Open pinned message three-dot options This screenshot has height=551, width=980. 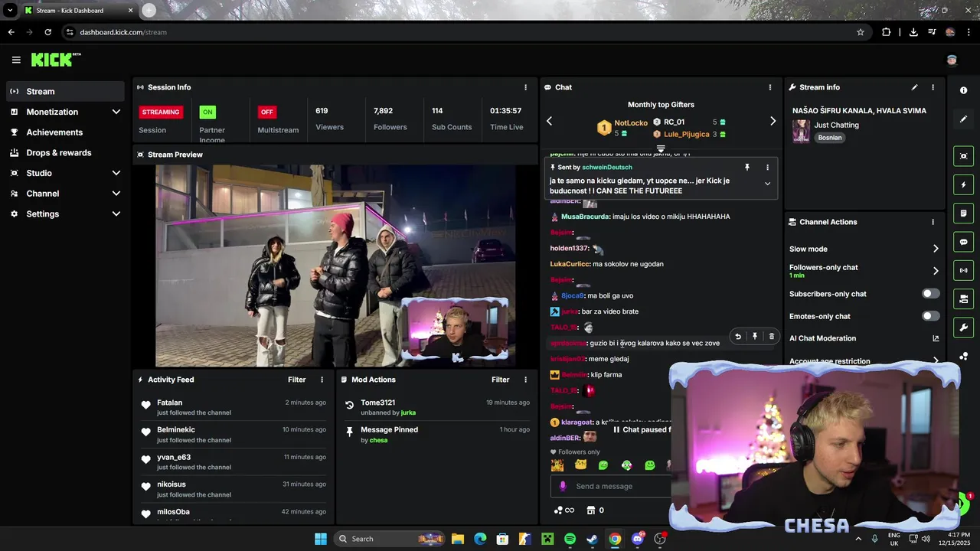(x=767, y=167)
